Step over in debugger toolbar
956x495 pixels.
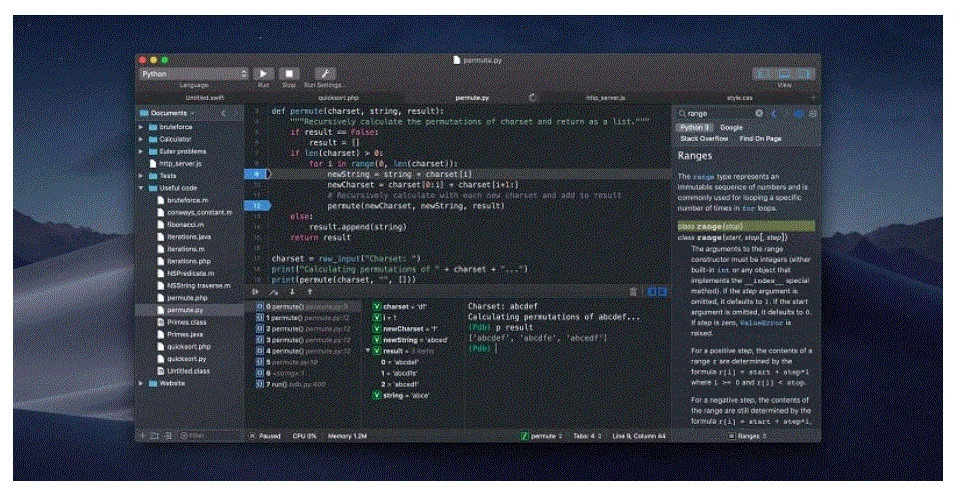273,292
